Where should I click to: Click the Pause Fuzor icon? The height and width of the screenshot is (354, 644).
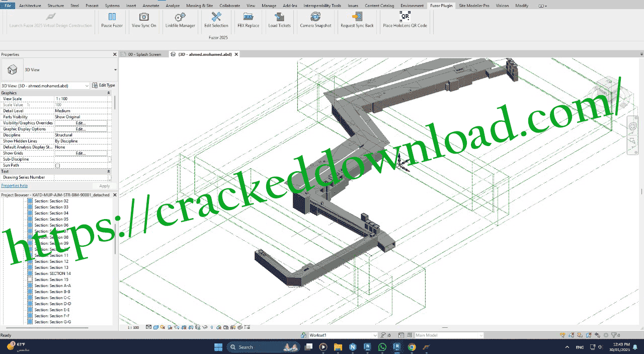pos(112,17)
